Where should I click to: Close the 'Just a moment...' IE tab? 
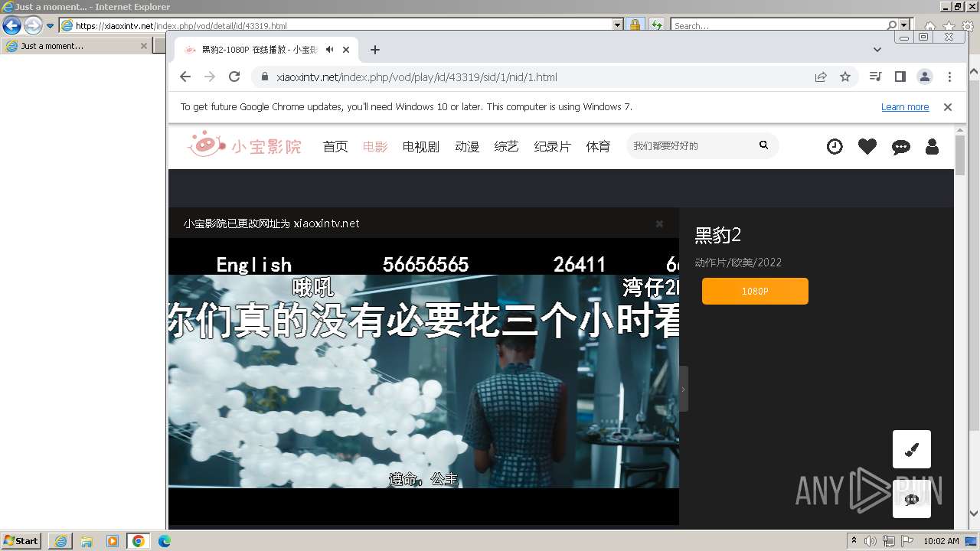143,46
